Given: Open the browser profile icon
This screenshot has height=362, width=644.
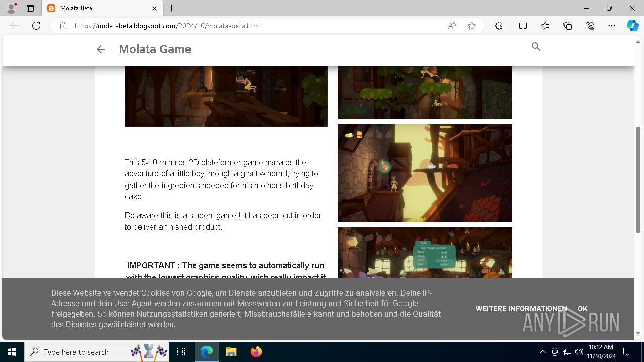Looking at the screenshot, I should 11,8.
